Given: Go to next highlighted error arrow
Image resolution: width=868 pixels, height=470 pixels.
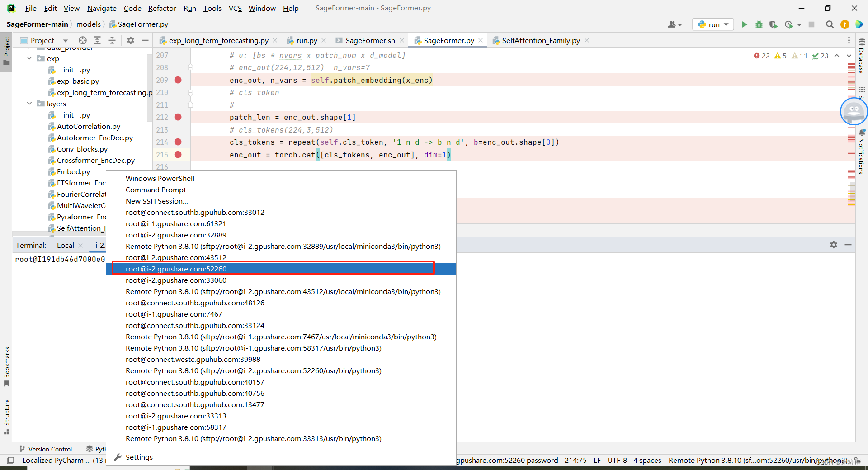Looking at the screenshot, I should [x=849, y=56].
